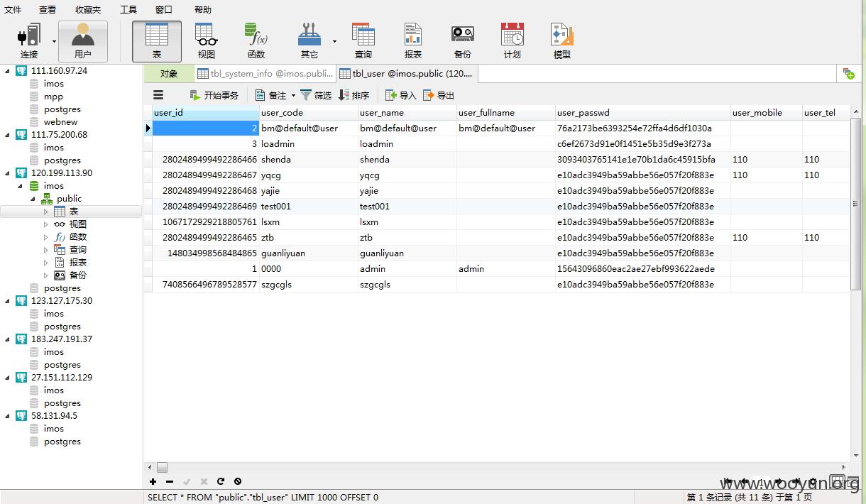866x504 pixels.
Task: Open the 报表 report button in main toolbar
Action: [x=413, y=41]
